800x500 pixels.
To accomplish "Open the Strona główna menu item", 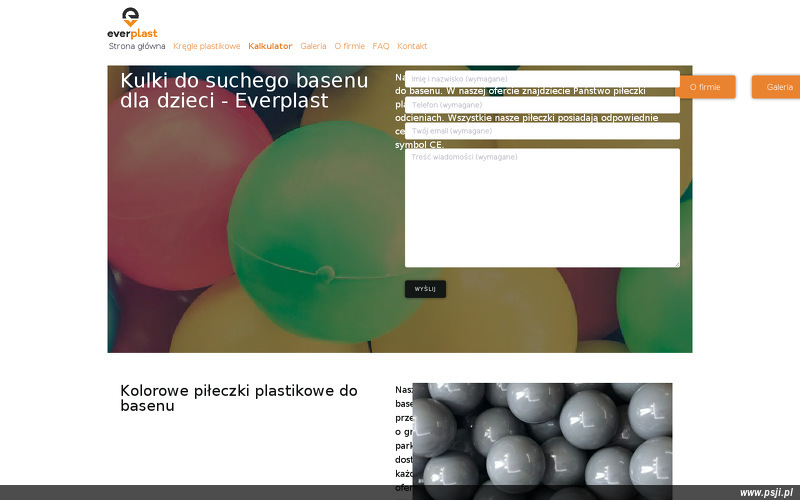I will tap(137, 46).
